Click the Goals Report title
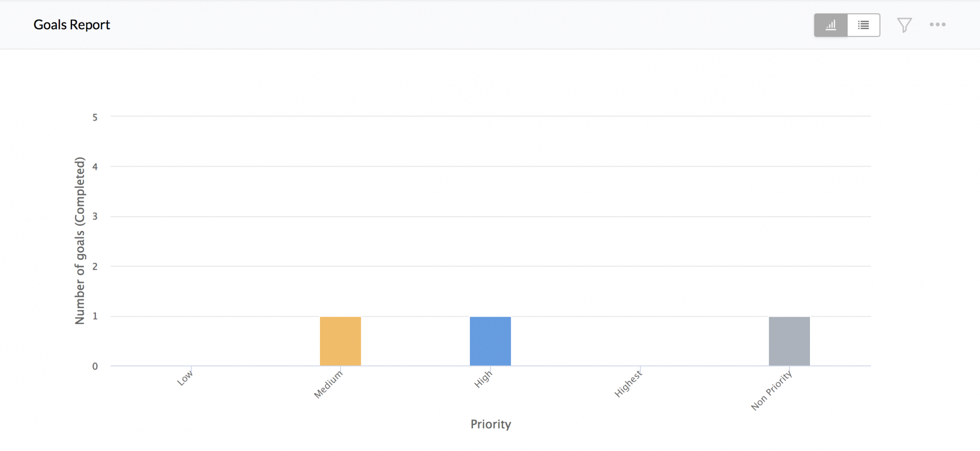The height and width of the screenshot is (451, 980). 72,25
